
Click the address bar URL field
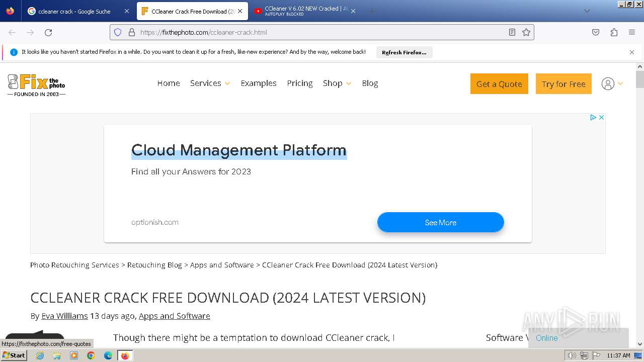coord(322,32)
